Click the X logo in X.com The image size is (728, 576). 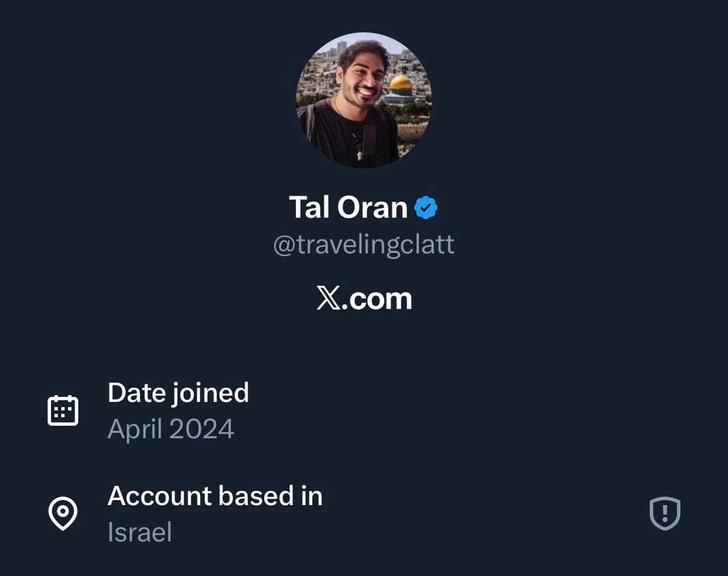coord(328,299)
